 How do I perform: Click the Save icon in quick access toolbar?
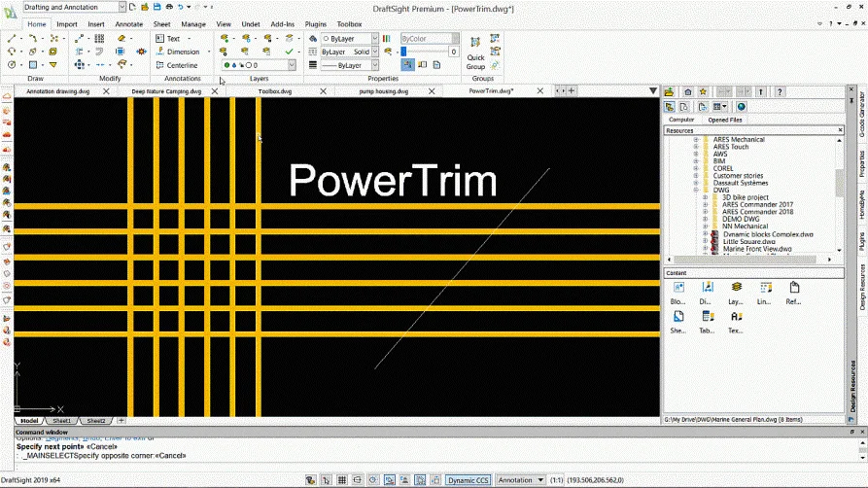(x=158, y=7)
